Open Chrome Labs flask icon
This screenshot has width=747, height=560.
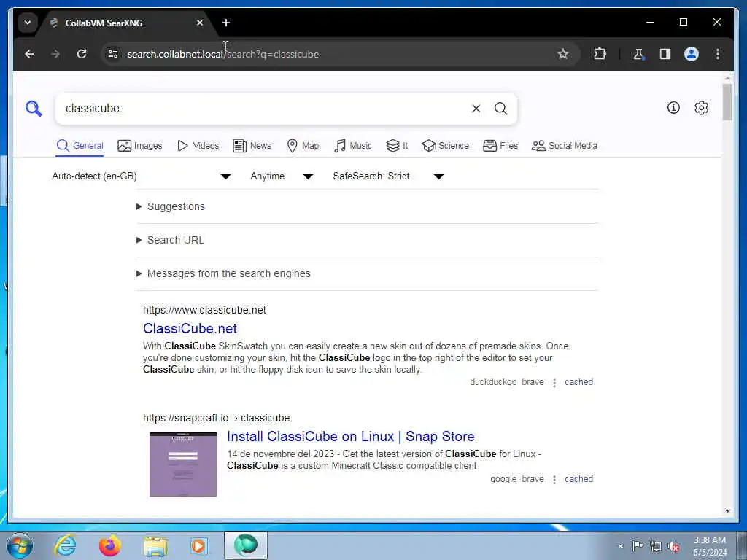(638, 54)
